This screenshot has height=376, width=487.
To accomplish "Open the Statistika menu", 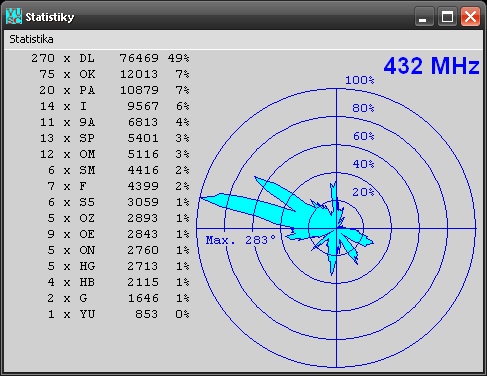I will 31,39.
